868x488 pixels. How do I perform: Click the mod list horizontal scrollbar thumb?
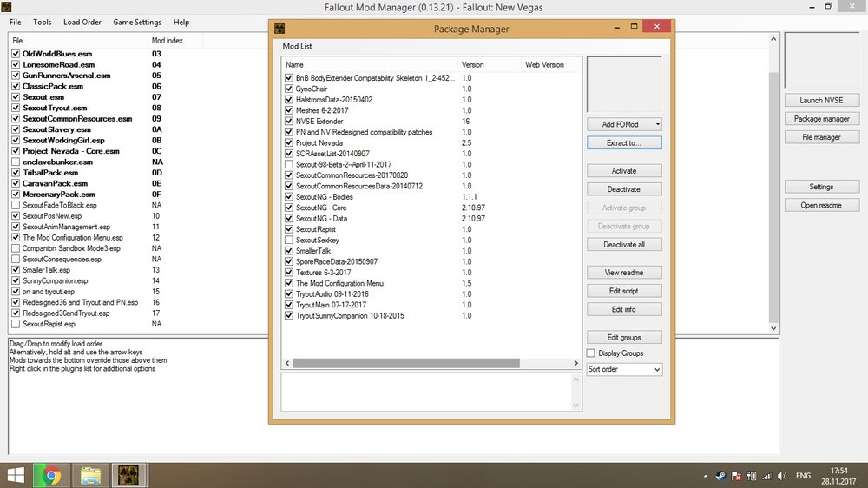[x=405, y=363]
